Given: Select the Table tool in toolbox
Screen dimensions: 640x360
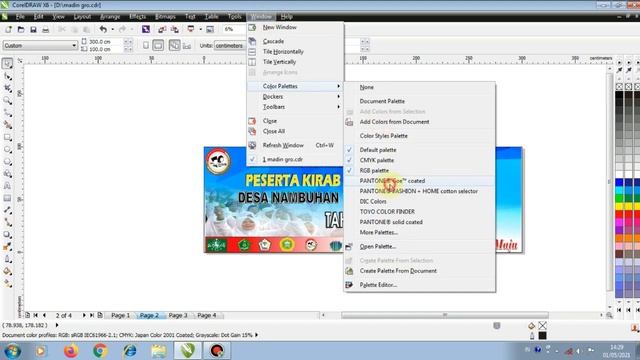Looking at the screenshot, I should [7, 198].
